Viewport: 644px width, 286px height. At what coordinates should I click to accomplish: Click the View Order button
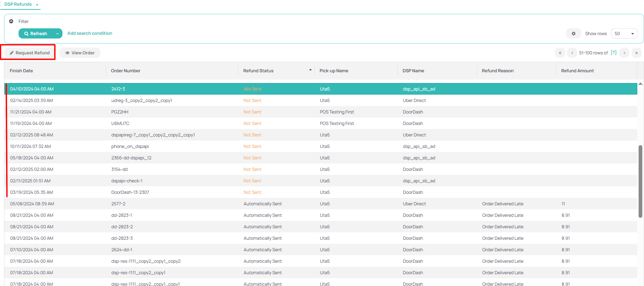80,53
